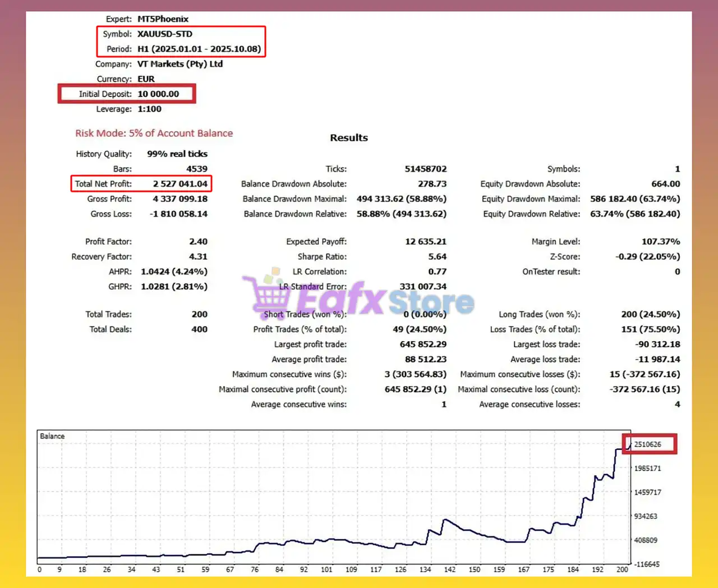Screen dimensions: 718x588
Task: Click the highlighted Initial Deposit box
Action: (x=126, y=94)
